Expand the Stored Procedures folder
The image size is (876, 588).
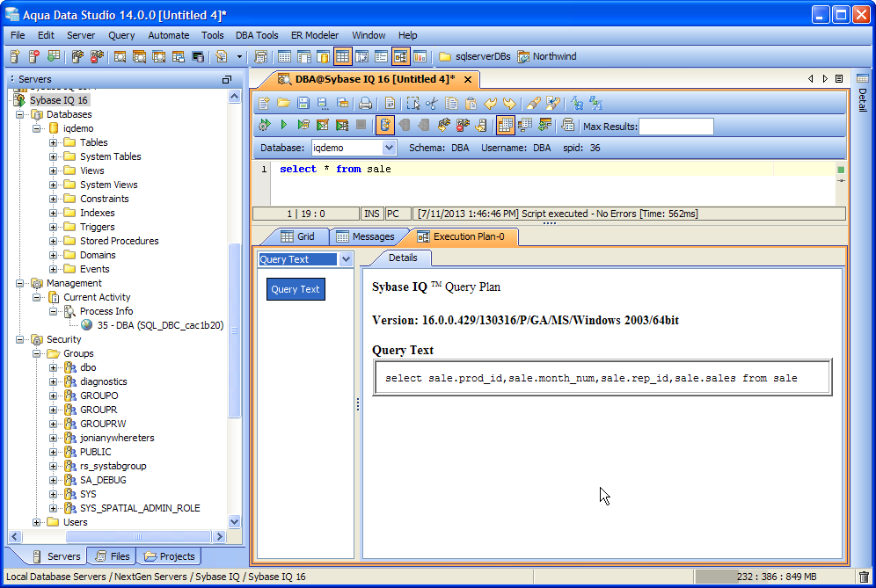point(53,241)
